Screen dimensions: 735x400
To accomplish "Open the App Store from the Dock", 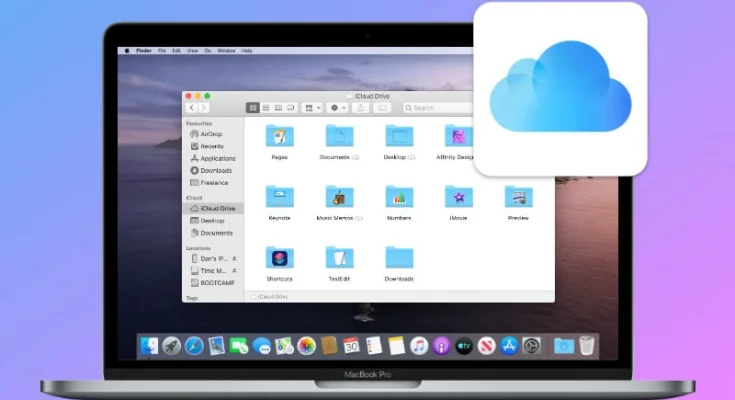I will (x=509, y=346).
